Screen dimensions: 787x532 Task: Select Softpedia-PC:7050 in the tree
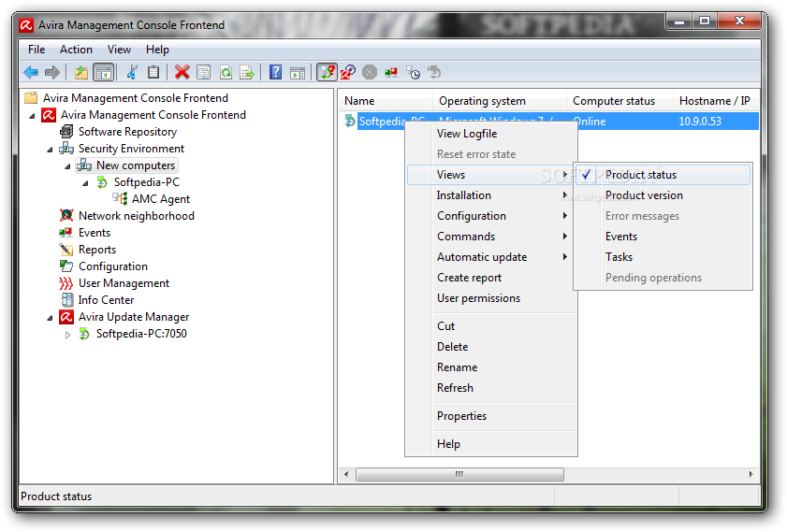click(141, 334)
